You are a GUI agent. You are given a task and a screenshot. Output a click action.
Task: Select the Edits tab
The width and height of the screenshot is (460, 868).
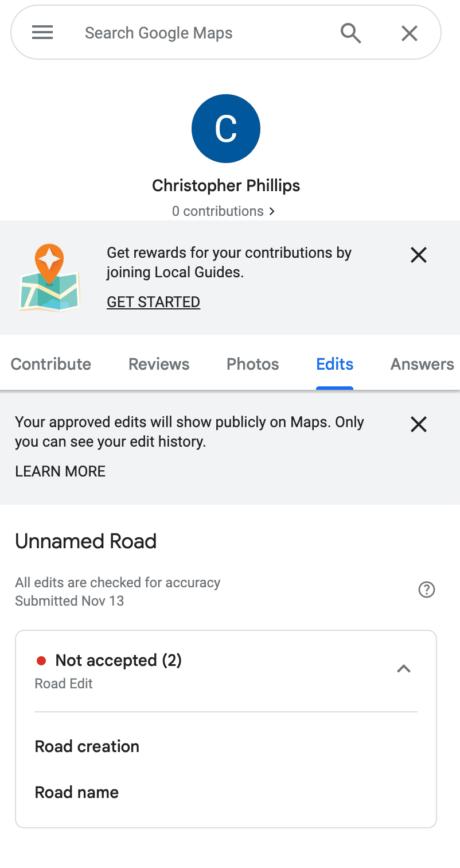pos(335,364)
